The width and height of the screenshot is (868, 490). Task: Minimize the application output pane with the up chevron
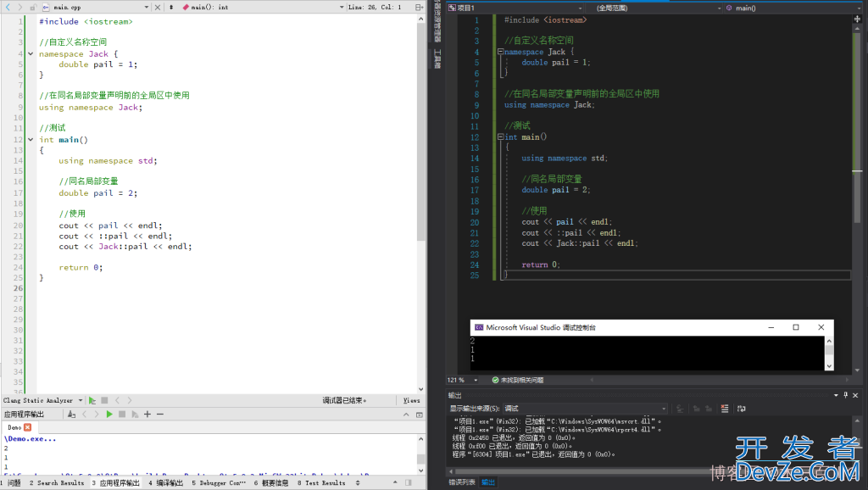(406, 415)
